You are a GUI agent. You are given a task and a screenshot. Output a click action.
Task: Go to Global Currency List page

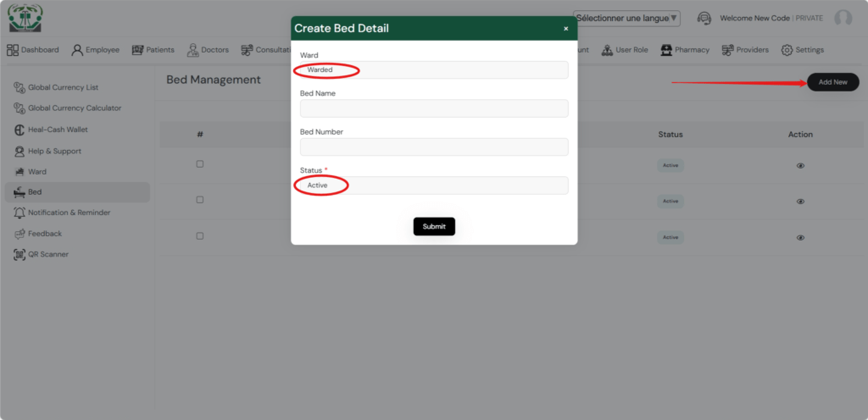[63, 87]
